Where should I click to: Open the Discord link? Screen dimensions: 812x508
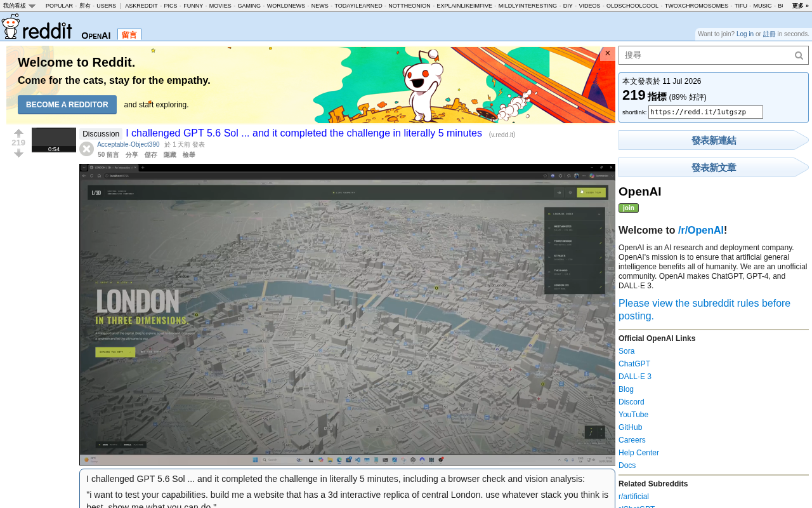click(x=631, y=402)
